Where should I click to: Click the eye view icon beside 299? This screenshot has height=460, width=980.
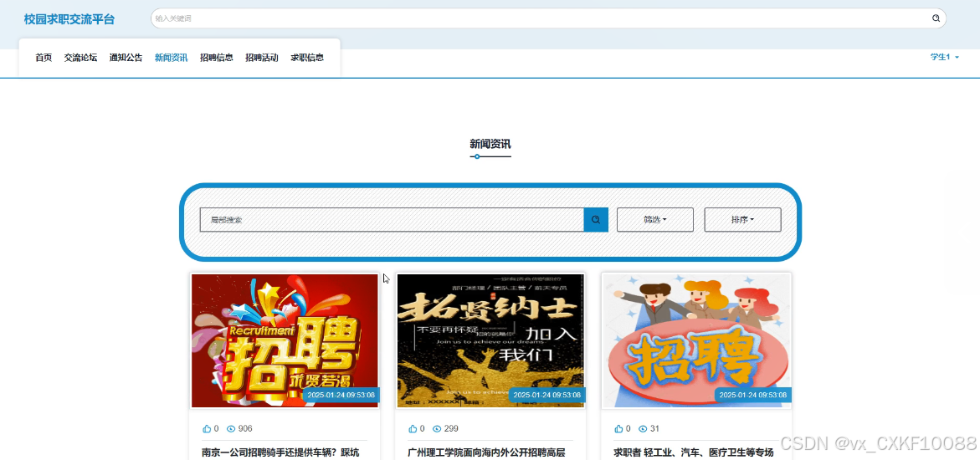(x=436, y=429)
